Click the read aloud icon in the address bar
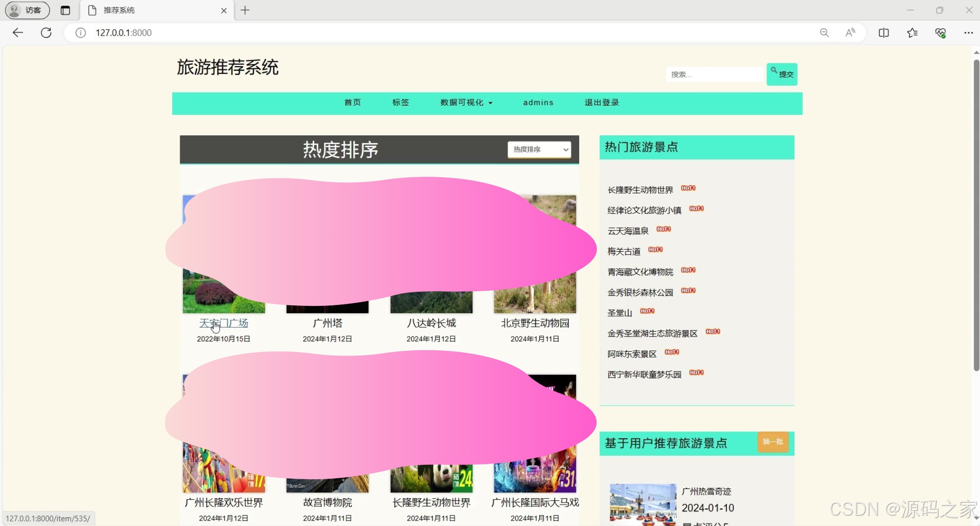The image size is (980, 526). click(850, 33)
